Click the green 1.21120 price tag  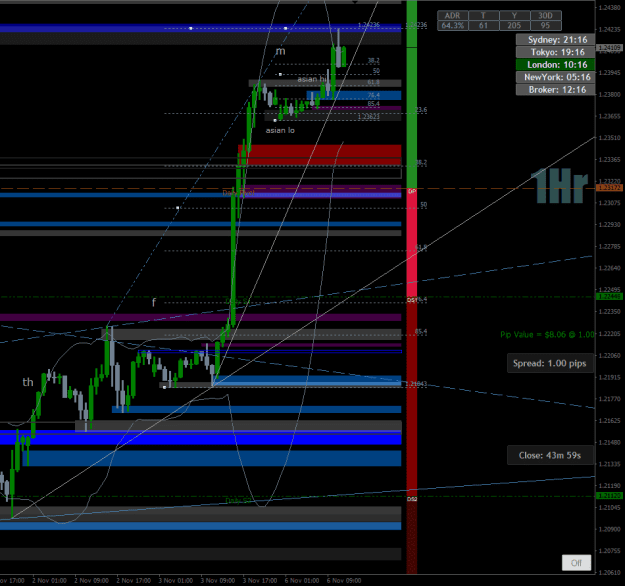coord(610,496)
